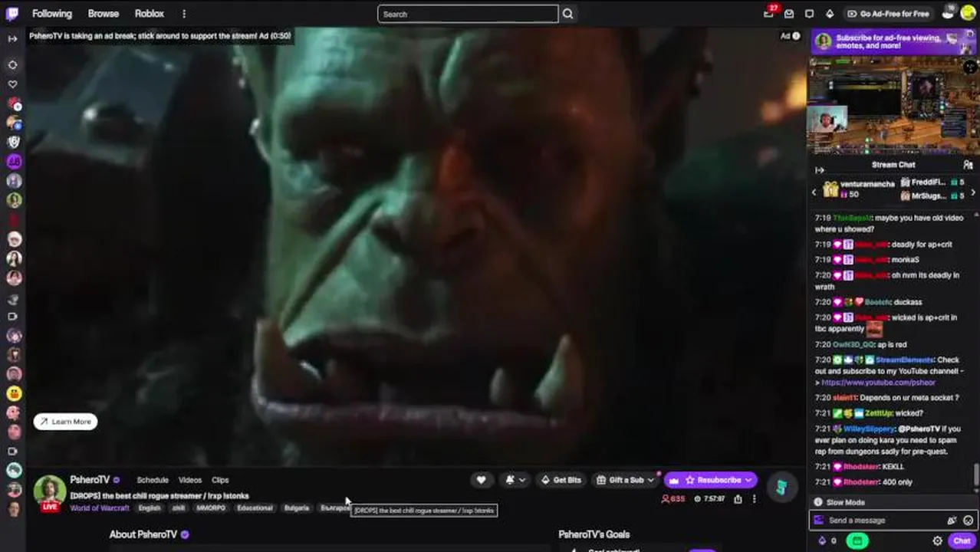Open the Resubscribe button
The height and width of the screenshot is (552, 980).
point(711,480)
